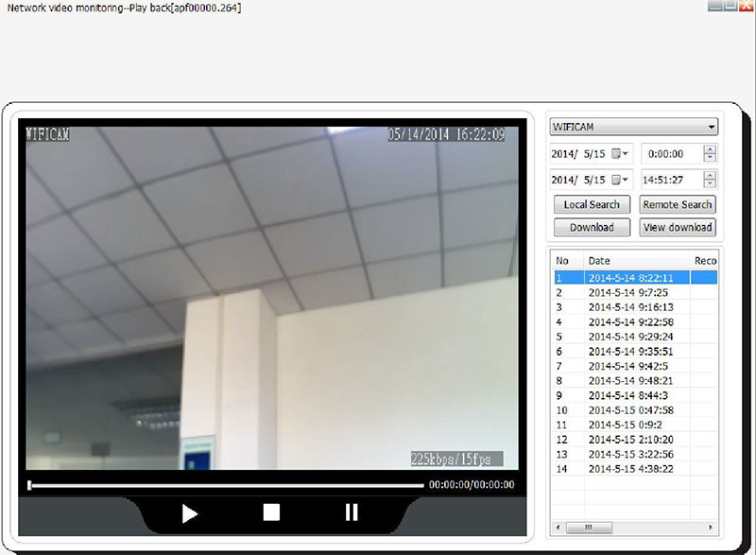
Task: Select recording 2014-5-14 9:35:51
Action: pos(634,352)
